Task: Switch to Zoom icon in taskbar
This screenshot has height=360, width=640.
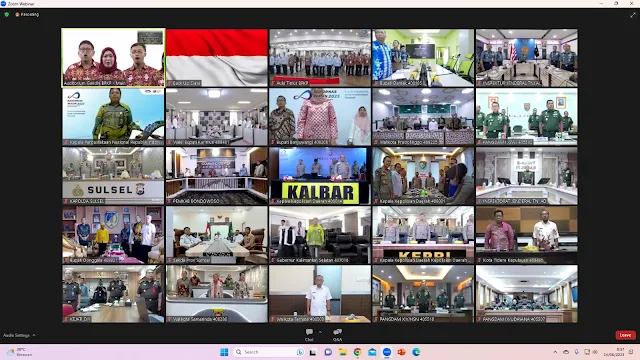Action: pos(387,352)
